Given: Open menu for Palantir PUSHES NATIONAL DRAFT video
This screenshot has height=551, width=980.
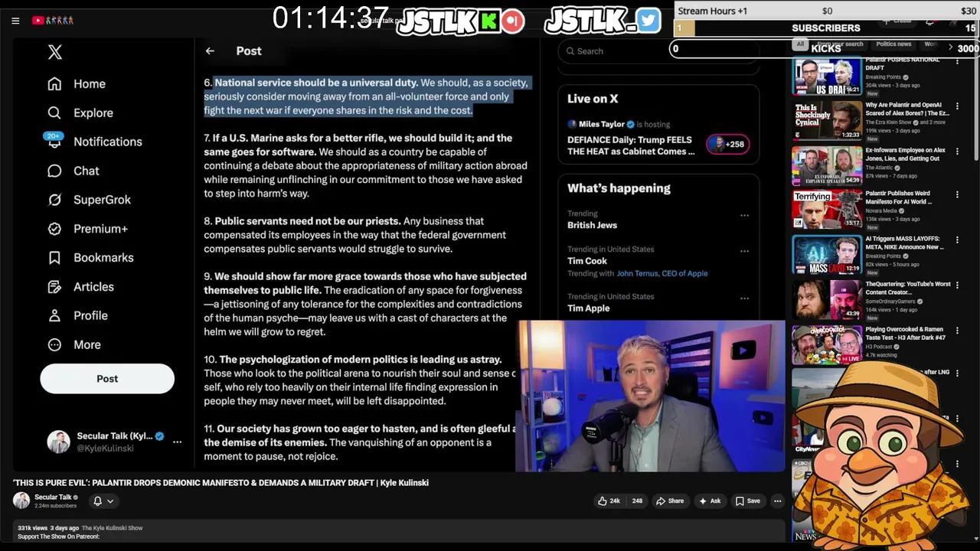Looking at the screenshot, I should coord(957,61).
